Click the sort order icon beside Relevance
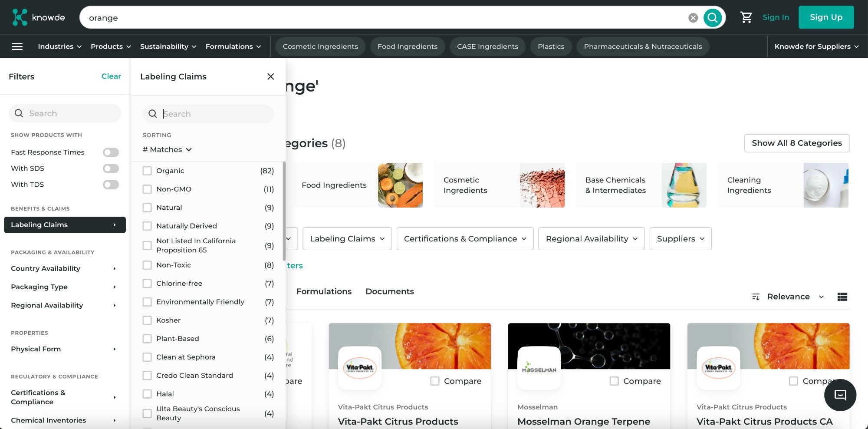Viewport: 868px width, 429px height. [756, 297]
